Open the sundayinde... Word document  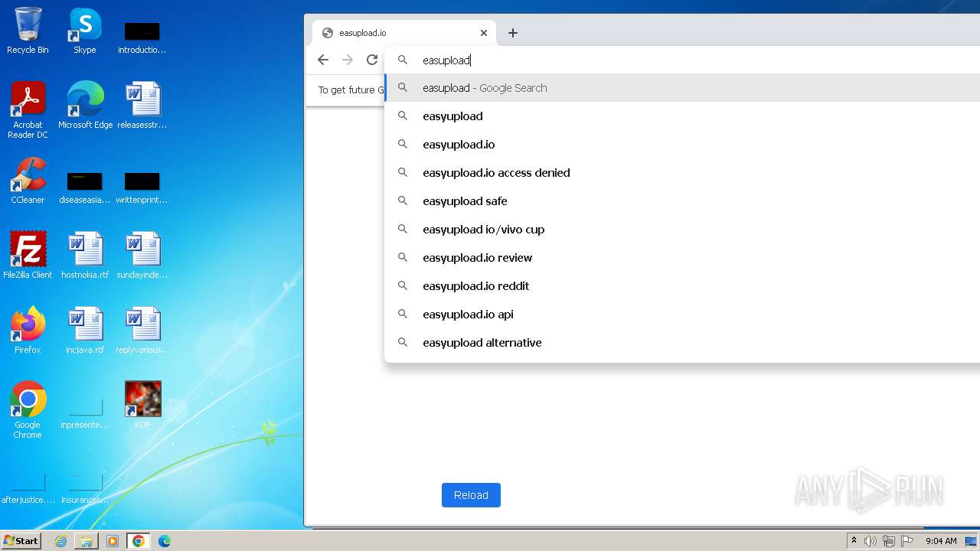[x=142, y=255]
